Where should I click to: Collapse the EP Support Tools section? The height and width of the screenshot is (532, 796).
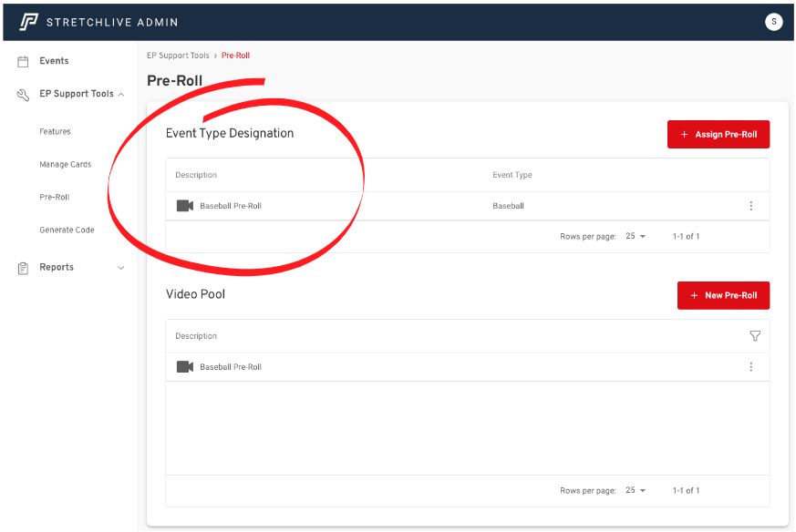[x=121, y=94]
